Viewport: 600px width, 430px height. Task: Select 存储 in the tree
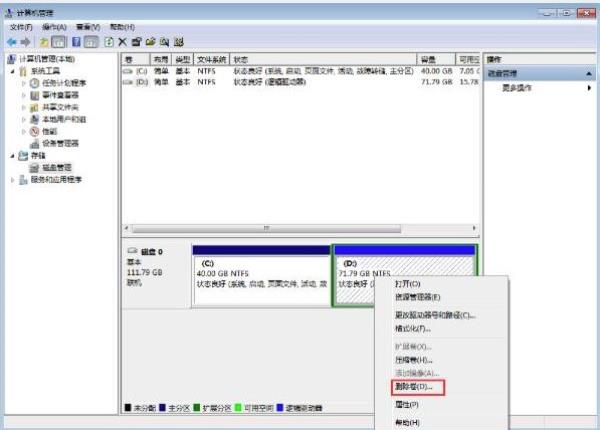coord(38,156)
